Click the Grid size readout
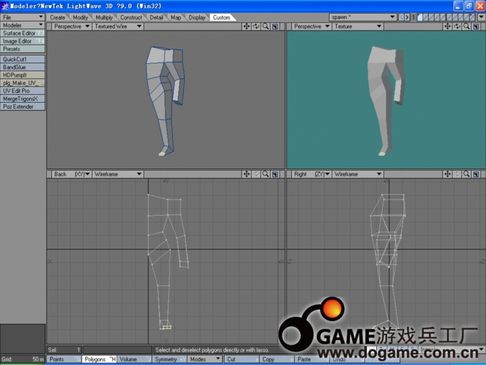 (22, 359)
